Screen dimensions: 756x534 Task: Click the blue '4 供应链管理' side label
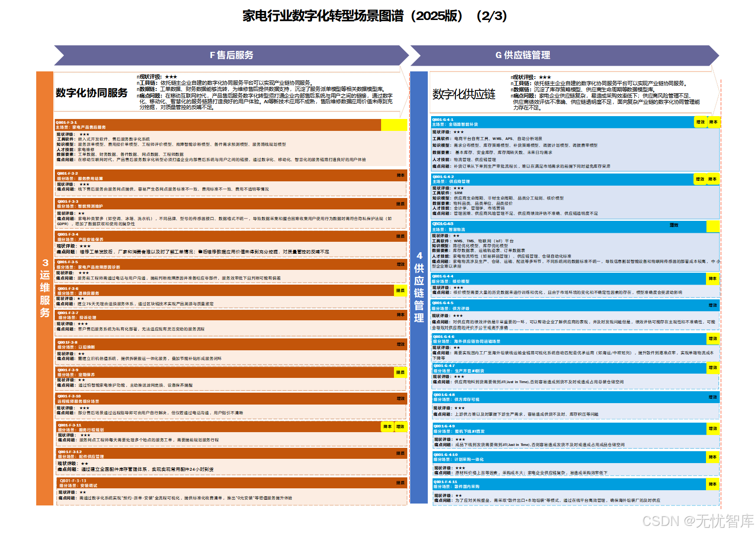pos(419,287)
